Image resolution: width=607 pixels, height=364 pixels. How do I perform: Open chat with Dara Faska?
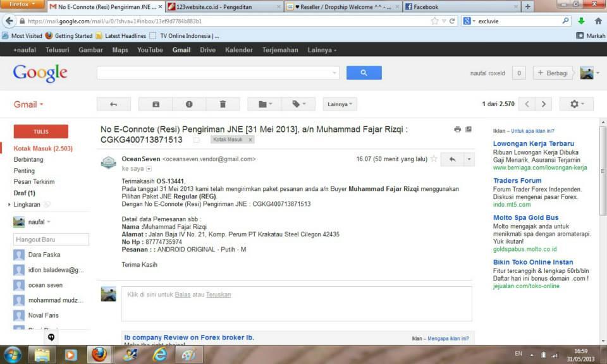[x=44, y=255]
